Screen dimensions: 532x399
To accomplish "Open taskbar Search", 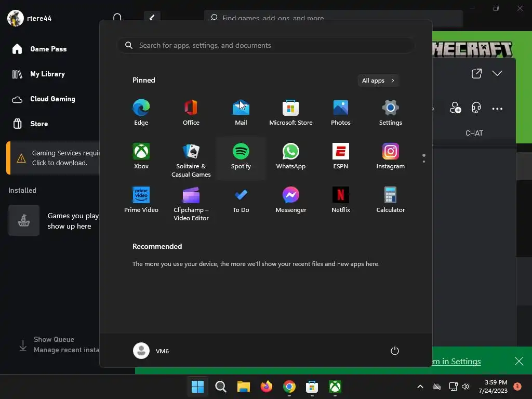I will [x=220, y=387].
